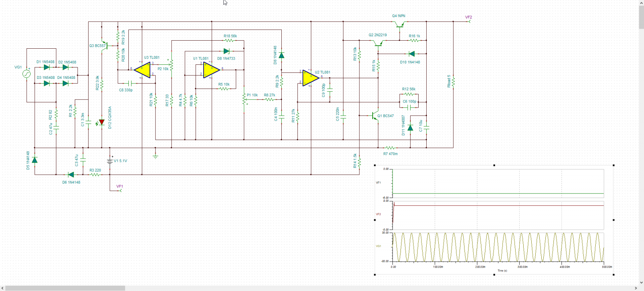Click the VG1 AC voltage source symbol
This screenshot has height=291, width=644.
27,74
